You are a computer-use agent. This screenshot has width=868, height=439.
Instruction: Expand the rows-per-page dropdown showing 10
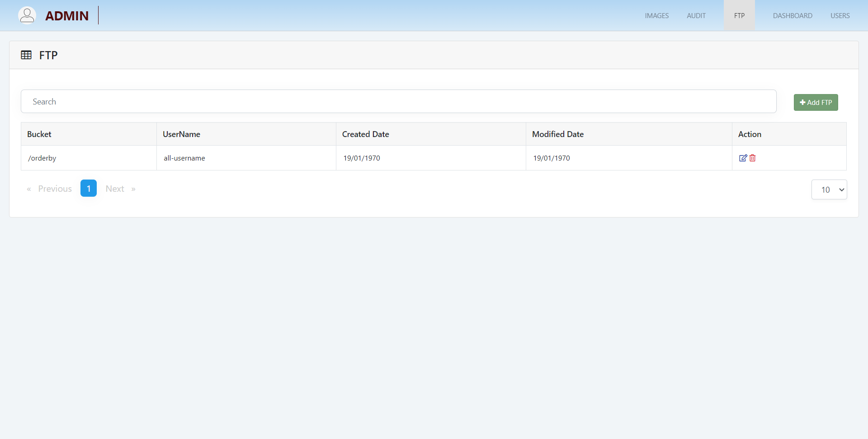coord(829,189)
